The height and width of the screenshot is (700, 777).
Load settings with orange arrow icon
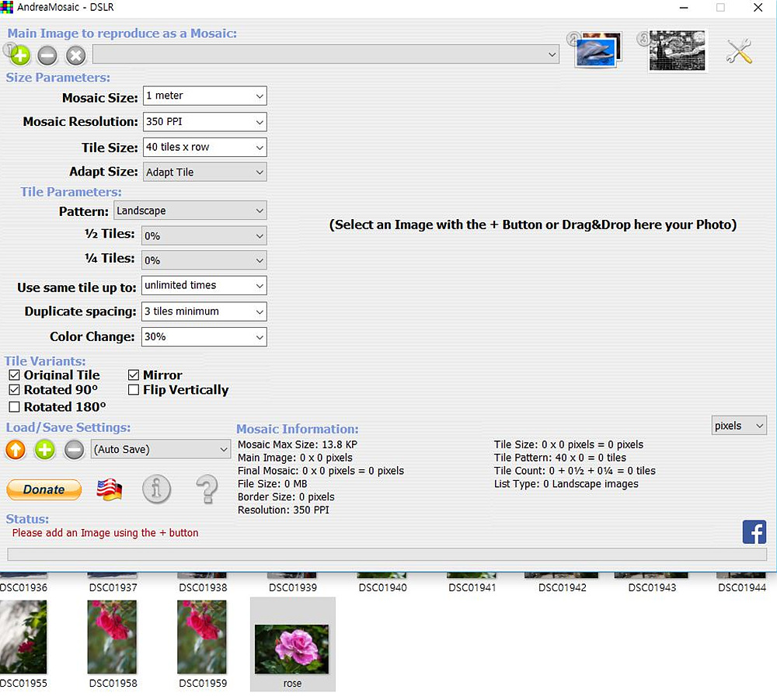click(x=16, y=450)
